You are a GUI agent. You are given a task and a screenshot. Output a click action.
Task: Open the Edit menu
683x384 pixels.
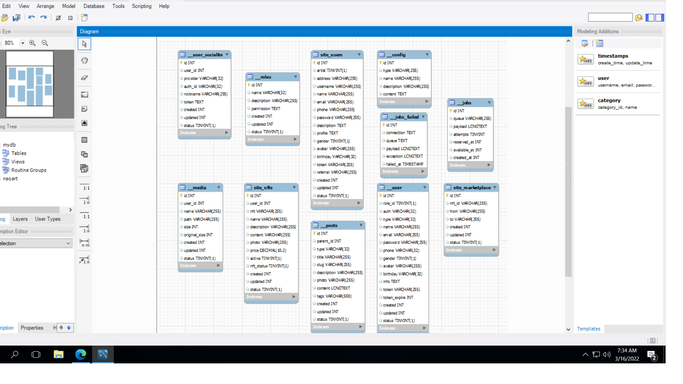click(7, 6)
